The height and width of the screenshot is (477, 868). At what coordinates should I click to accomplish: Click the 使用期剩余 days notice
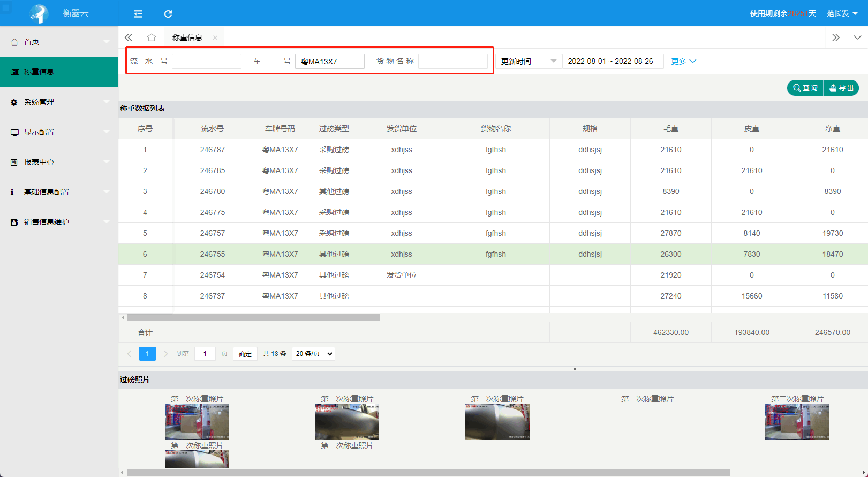tap(783, 13)
